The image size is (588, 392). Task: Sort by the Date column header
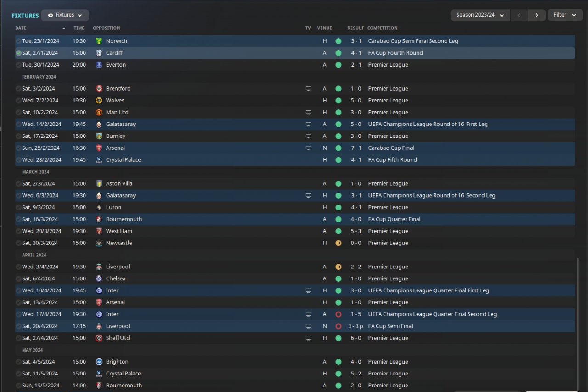tap(21, 28)
